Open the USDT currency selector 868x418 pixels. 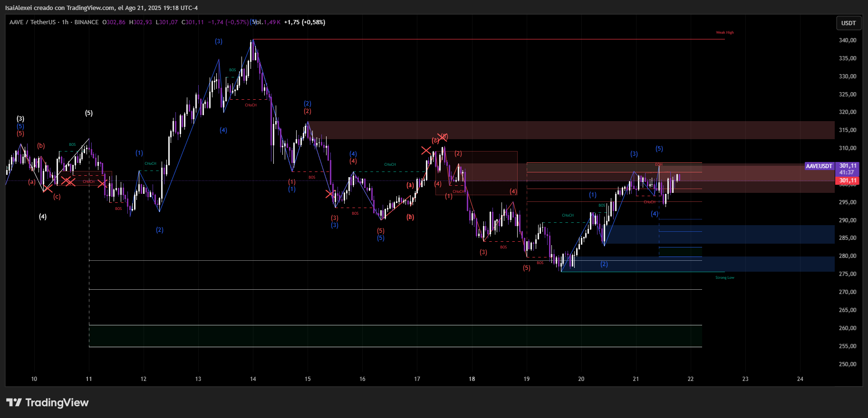pos(848,23)
